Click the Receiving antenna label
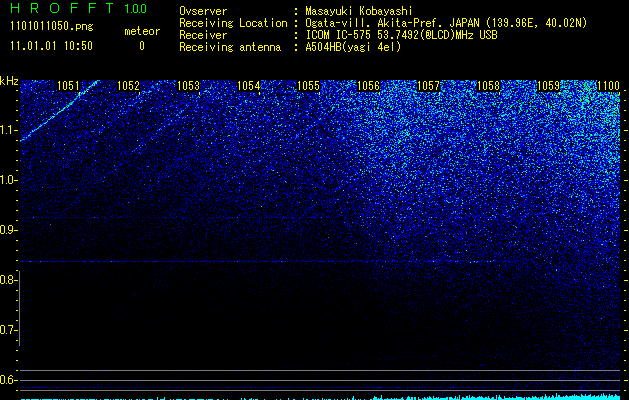 click(230, 47)
